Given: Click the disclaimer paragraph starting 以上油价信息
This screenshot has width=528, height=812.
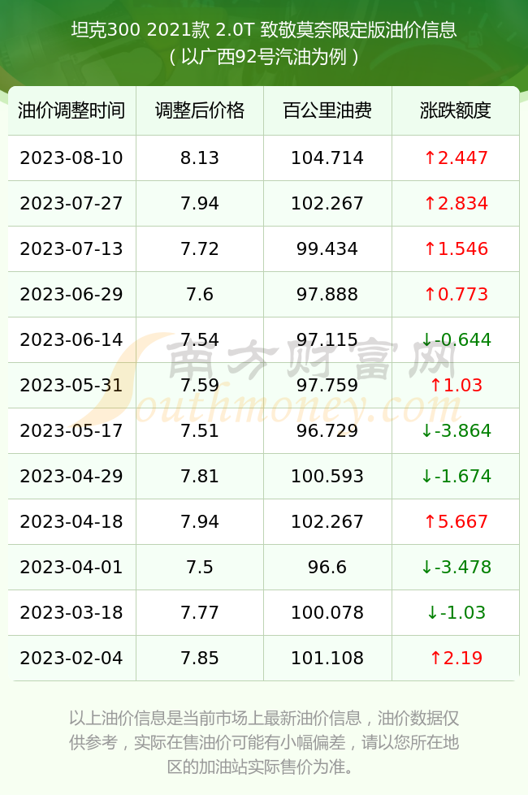Looking at the screenshot, I should click(264, 742).
